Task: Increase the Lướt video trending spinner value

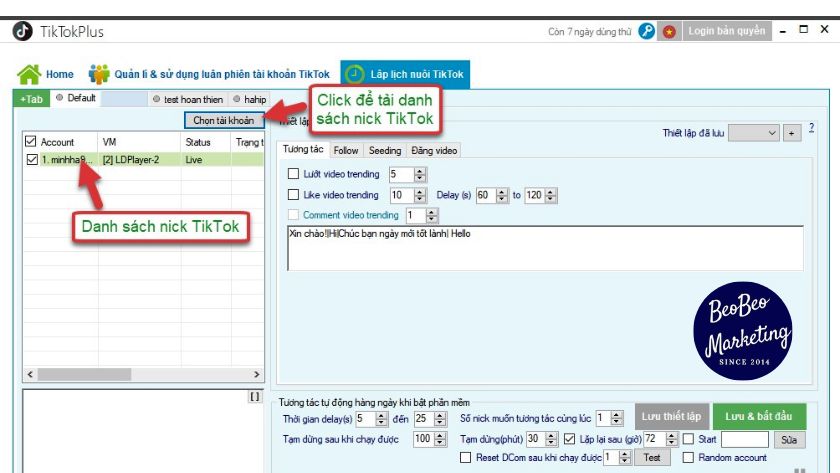Action: click(x=420, y=171)
